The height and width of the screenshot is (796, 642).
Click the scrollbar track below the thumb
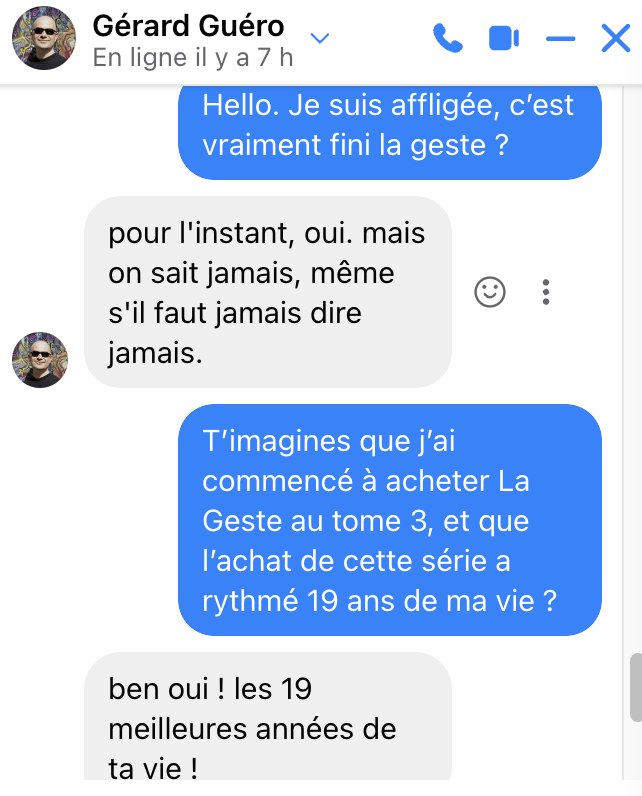tap(635, 760)
